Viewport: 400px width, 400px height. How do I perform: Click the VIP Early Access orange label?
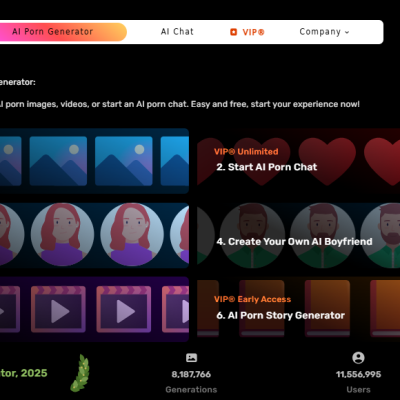click(x=252, y=299)
